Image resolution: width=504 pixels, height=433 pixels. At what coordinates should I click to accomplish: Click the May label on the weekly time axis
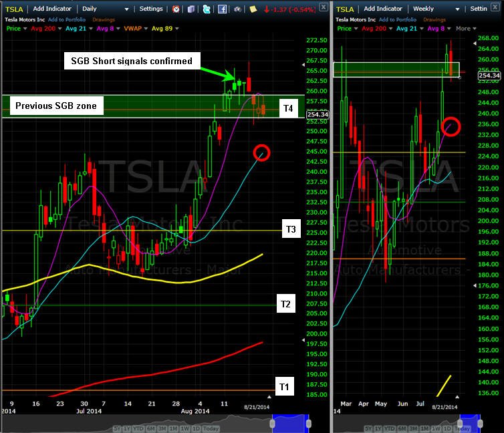point(381,404)
